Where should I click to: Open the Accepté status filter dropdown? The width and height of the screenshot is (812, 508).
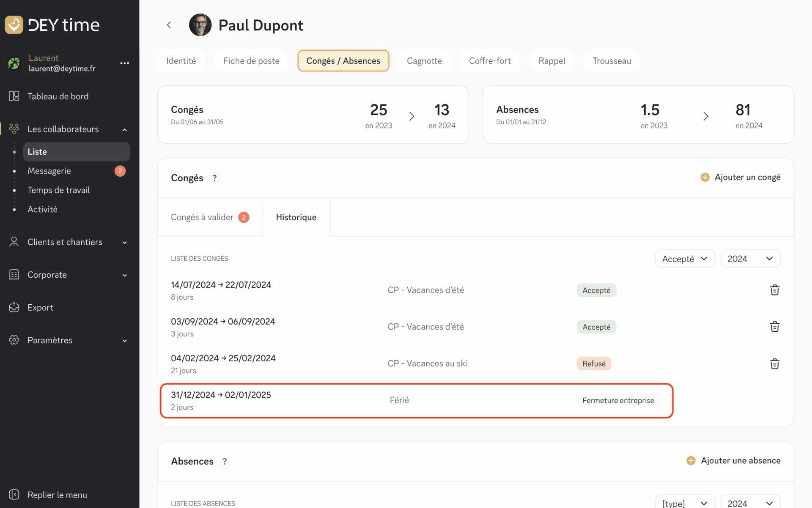(x=685, y=259)
